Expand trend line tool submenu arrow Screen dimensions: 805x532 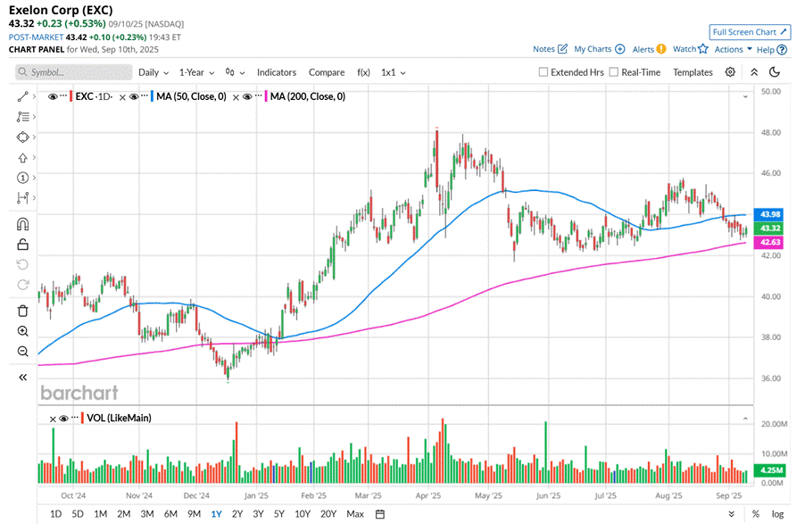click(34, 96)
